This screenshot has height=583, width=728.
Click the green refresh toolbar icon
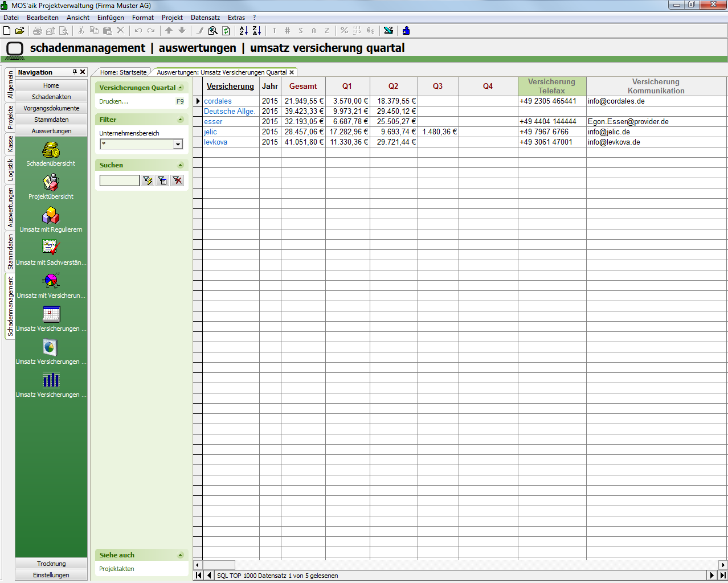point(226,31)
